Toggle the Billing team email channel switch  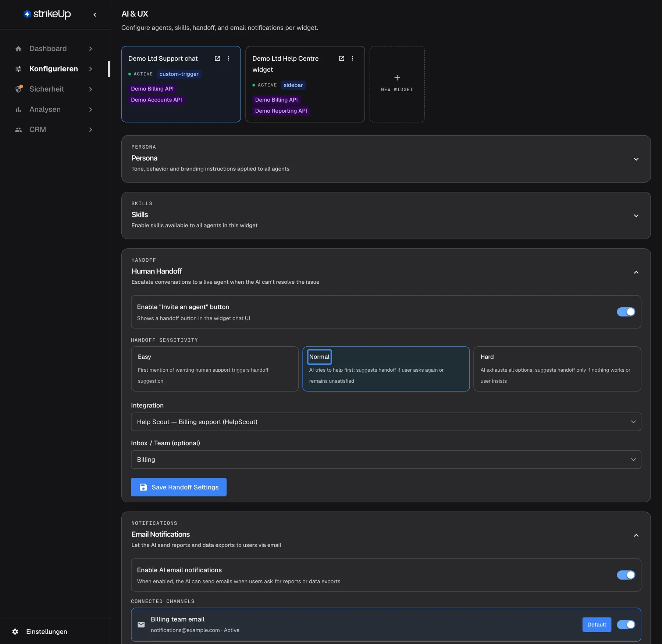pyautogui.click(x=626, y=625)
